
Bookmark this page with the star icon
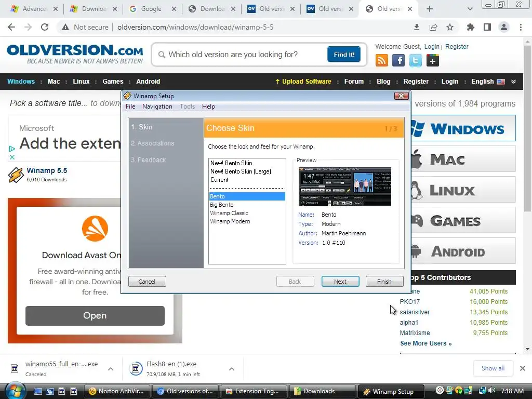point(450,27)
